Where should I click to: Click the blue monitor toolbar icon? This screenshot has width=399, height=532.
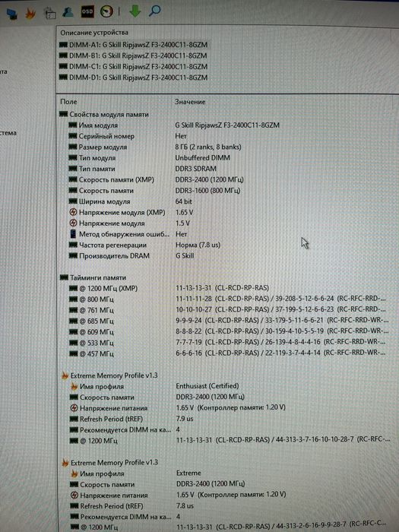[11, 14]
